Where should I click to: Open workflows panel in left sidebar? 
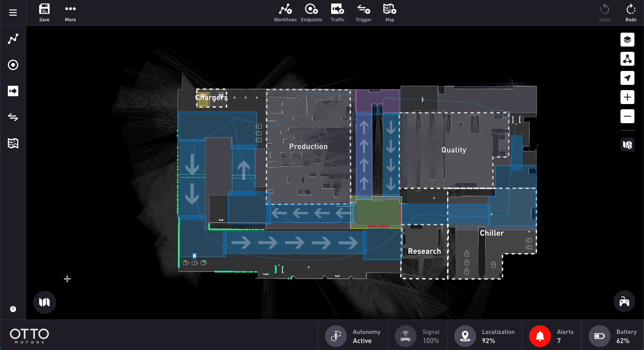[13, 39]
